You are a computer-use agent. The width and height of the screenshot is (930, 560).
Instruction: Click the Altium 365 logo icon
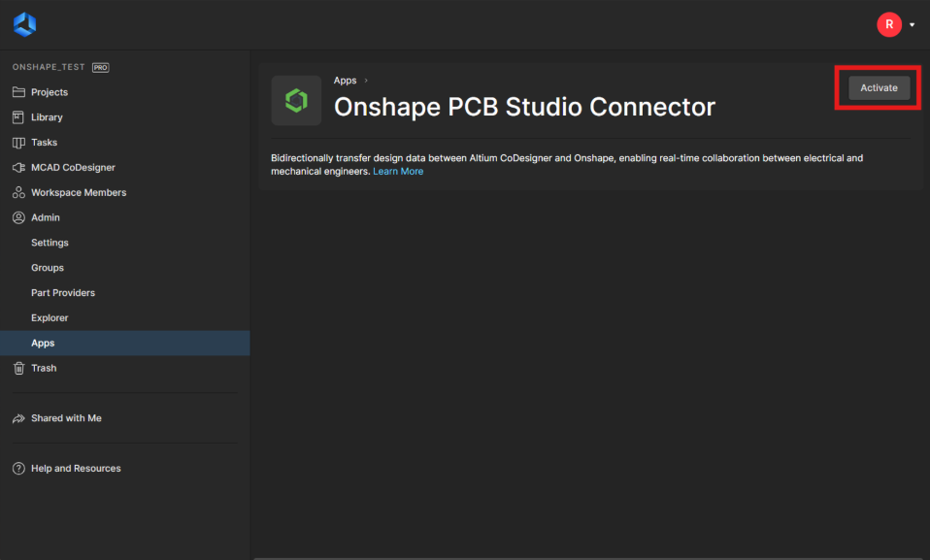25,24
